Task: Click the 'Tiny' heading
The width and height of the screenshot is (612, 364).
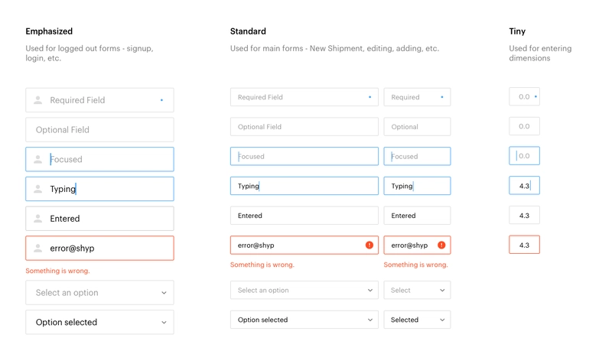Action: [x=517, y=31]
